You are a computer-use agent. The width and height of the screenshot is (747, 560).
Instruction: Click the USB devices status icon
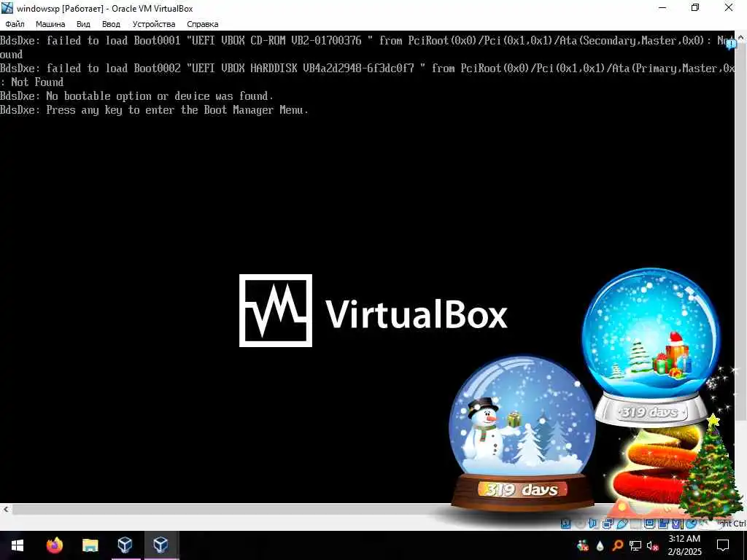click(622, 524)
